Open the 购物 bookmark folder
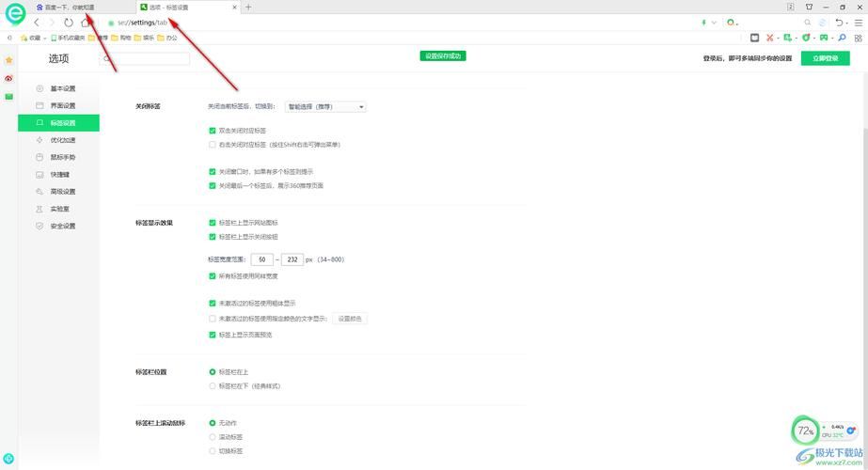 pos(121,38)
